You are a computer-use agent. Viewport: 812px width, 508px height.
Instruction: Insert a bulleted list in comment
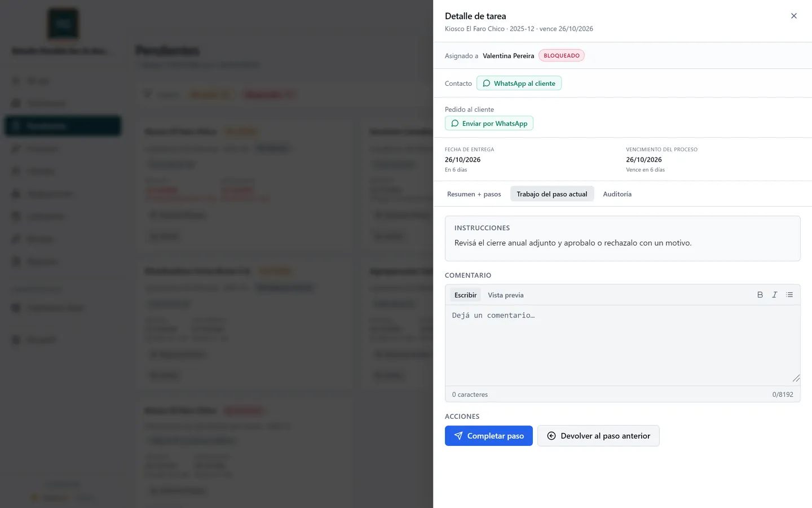(789, 295)
